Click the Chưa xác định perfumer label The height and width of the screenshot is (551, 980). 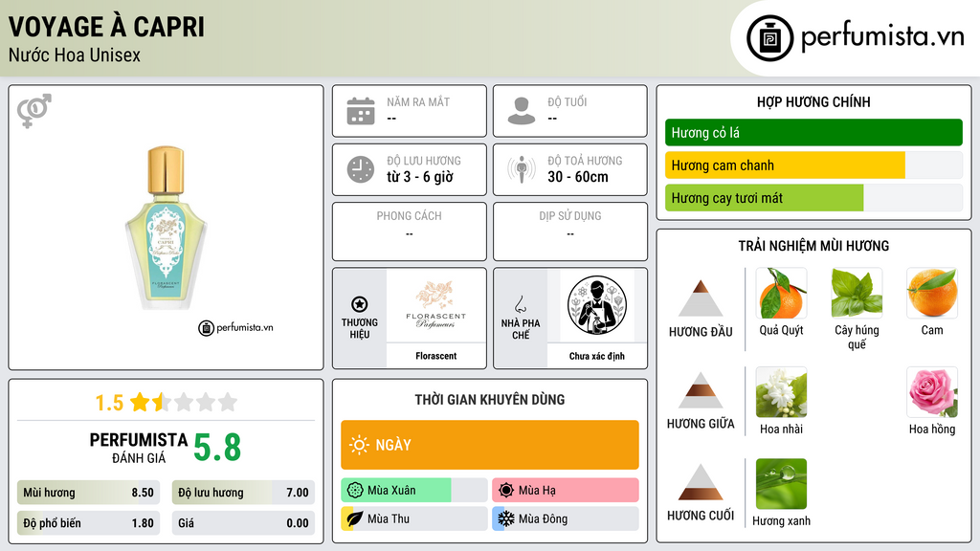click(x=597, y=356)
